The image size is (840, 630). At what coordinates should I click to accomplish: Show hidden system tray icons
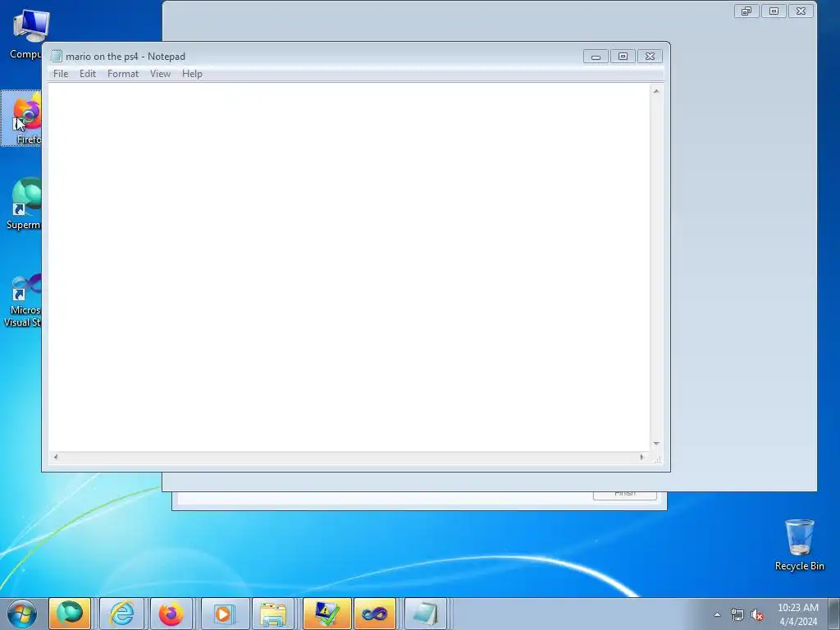pos(717,614)
